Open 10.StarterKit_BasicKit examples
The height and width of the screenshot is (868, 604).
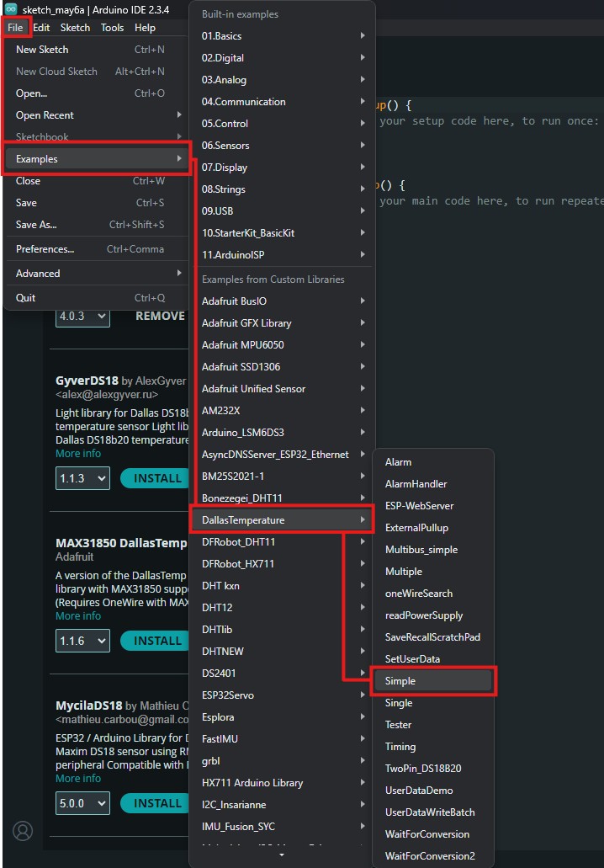click(283, 233)
